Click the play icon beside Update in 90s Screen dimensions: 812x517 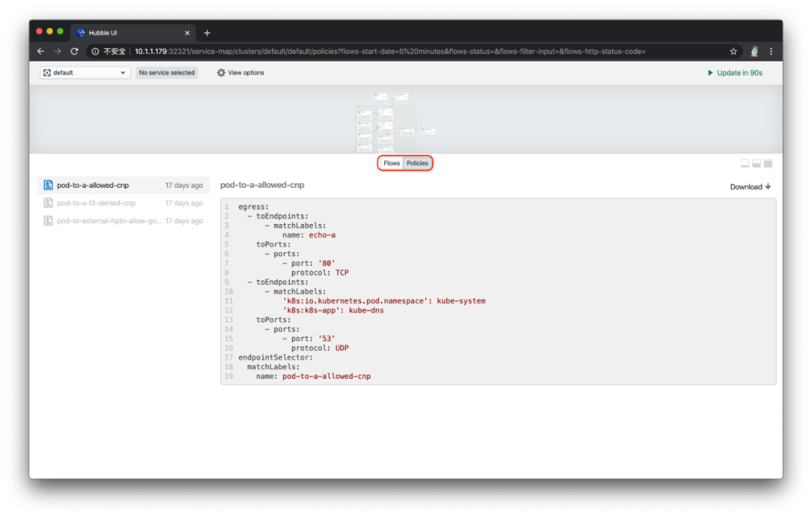(x=710, y=73)
